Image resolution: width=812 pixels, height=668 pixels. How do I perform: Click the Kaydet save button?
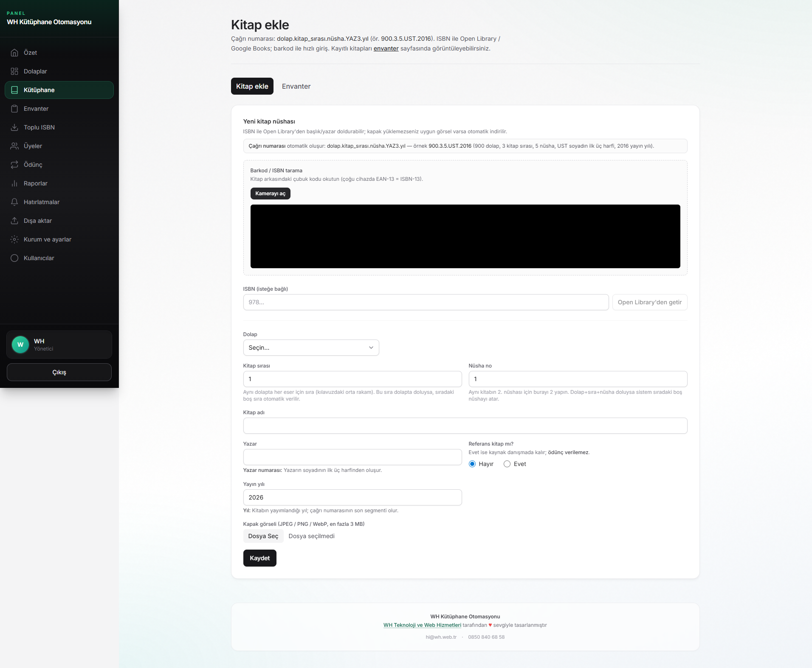[x=260, y=558]
